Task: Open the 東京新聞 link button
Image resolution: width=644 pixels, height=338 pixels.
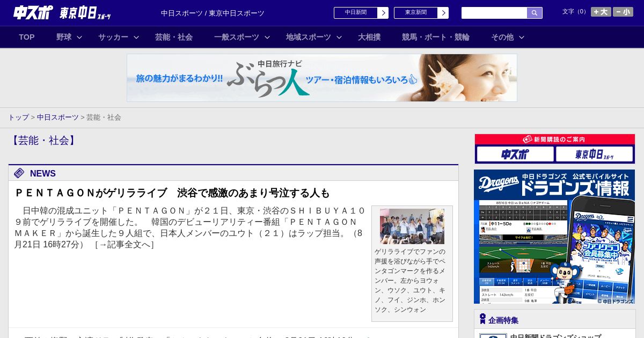Action: tap(416, 13)
